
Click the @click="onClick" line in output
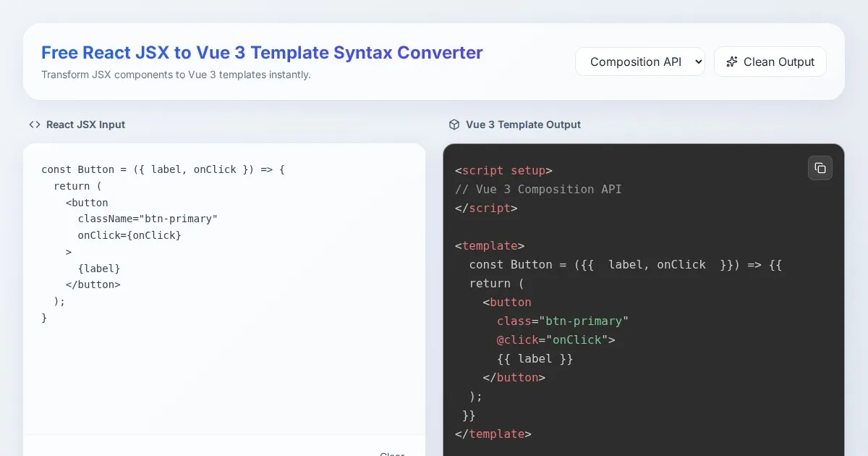point(556,340)
